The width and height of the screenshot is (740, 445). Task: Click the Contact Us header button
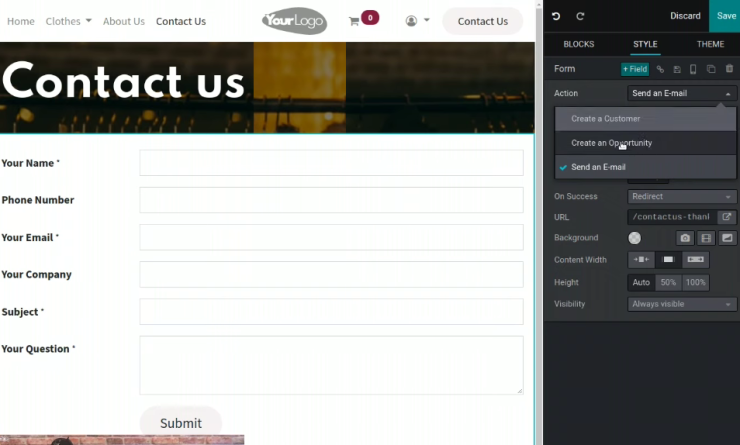point(482,21)
